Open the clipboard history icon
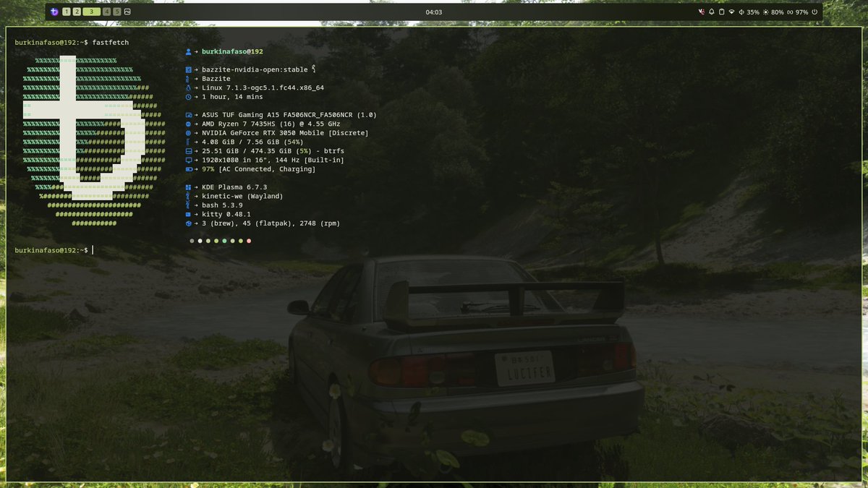868x488 pixels. [x=721, y=12]
